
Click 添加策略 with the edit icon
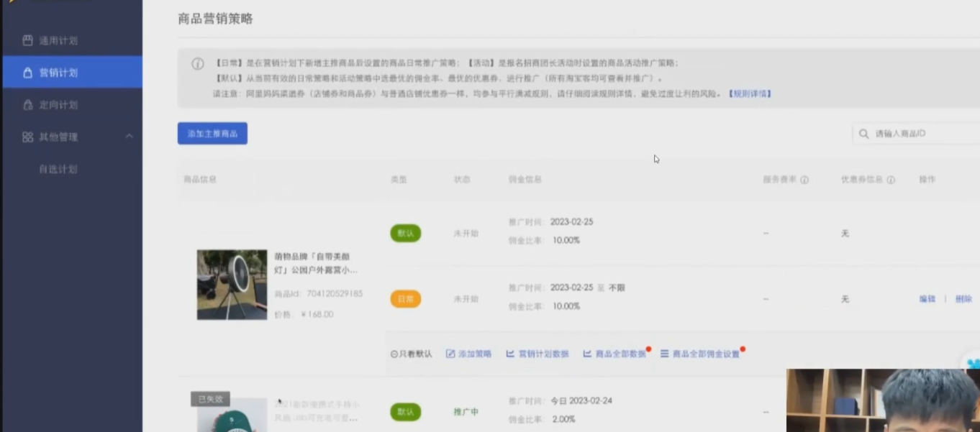click(469, 354)
